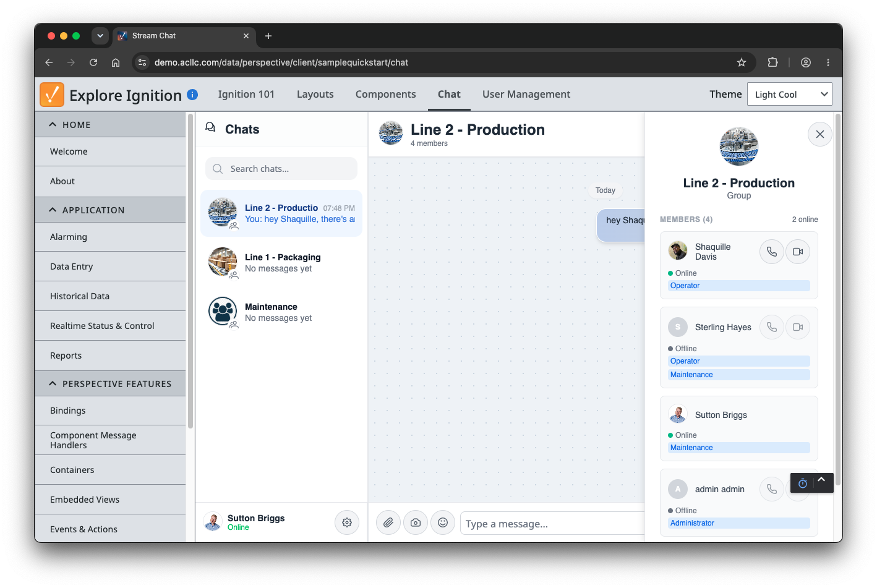Click the hey Shaquille message bubble
The width and height of the screenshot is (877, 588).
click(621, 225)
